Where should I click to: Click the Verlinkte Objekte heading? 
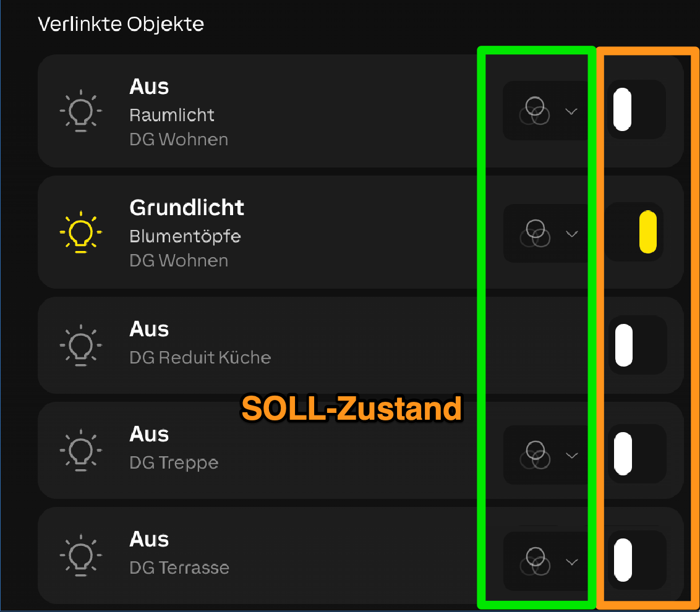[x=121, y=23]
